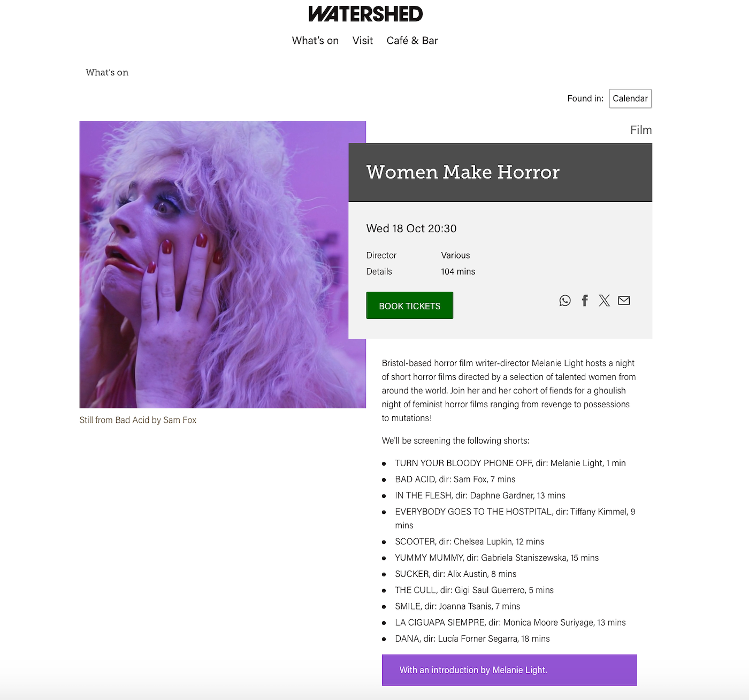
Task: Open the Bad Acid still image
Action: coord(223,264)
